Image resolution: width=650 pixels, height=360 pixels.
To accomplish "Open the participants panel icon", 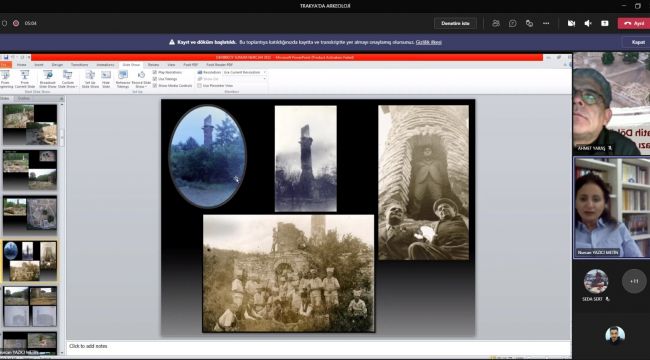I will pos(496,23).
